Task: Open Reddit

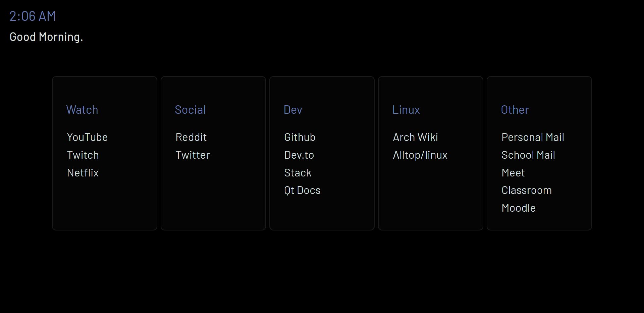Action: 191,137
